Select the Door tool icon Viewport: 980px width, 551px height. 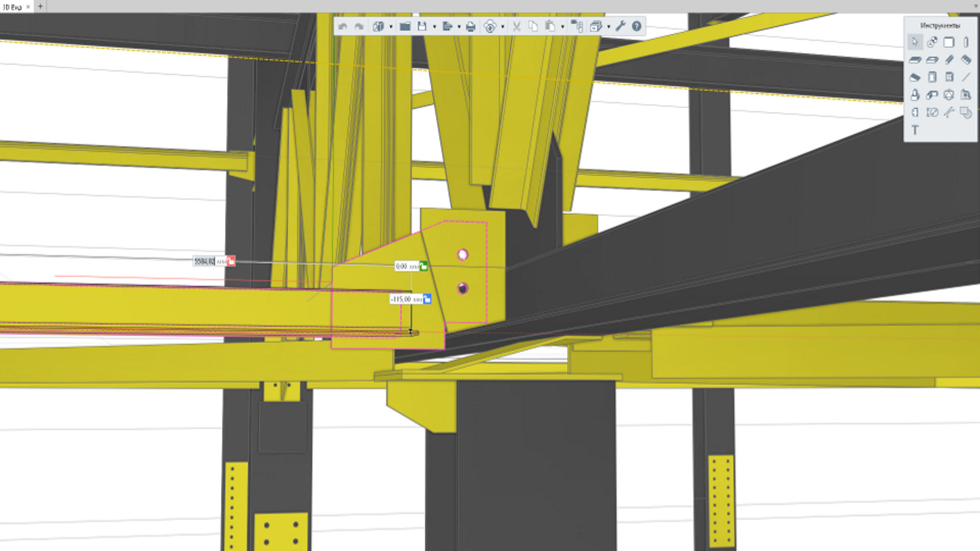click(932, 77)
